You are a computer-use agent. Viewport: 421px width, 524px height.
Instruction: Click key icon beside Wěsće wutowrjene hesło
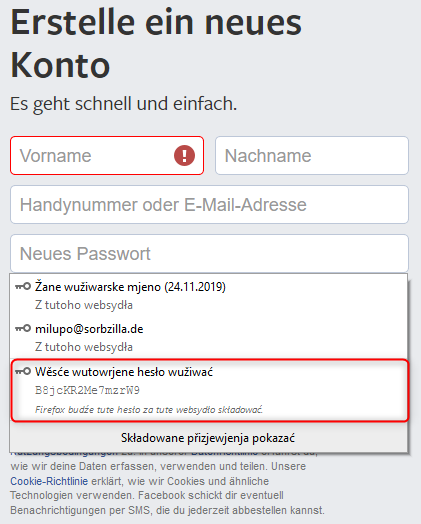23,371
